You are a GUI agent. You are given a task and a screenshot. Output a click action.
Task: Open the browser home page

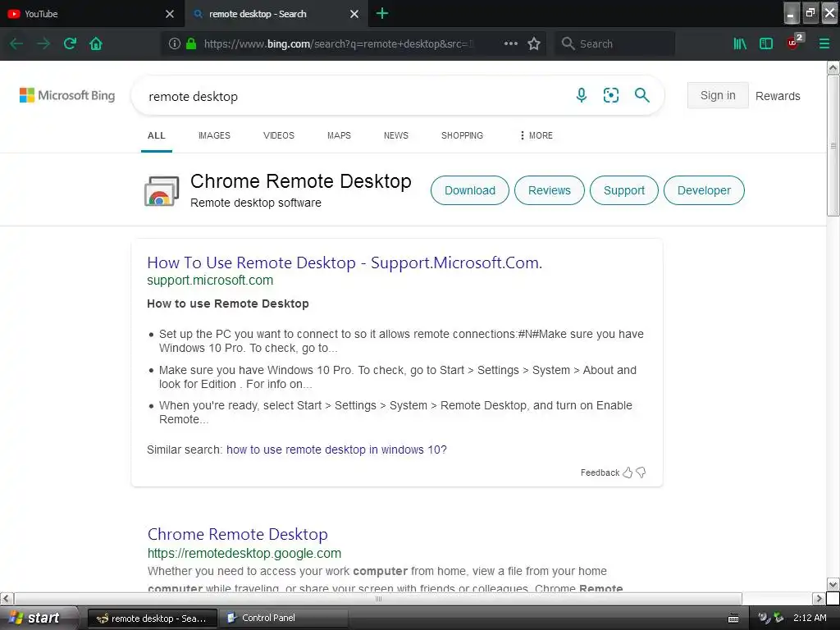[x=96, y=44]
